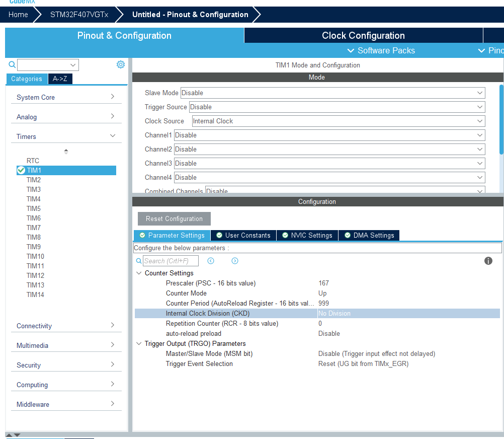Click the sort arrows above RTC
The image size is (504, 439).
click(66, 151)
